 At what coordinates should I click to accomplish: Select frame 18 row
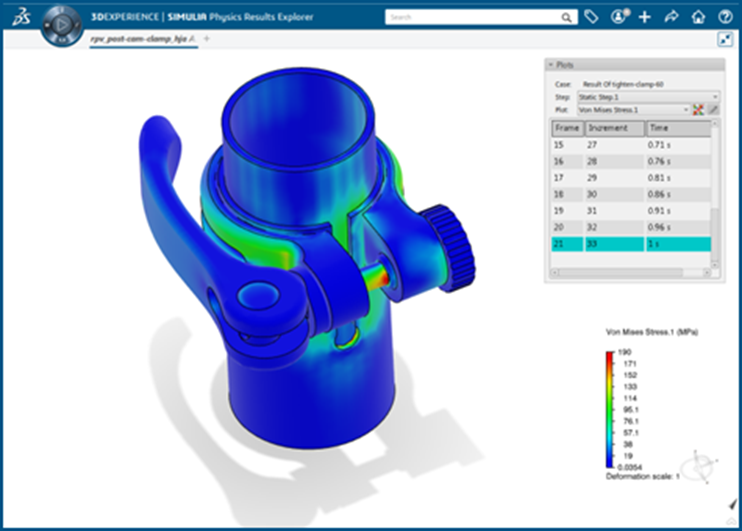click(x=631, y=195)
